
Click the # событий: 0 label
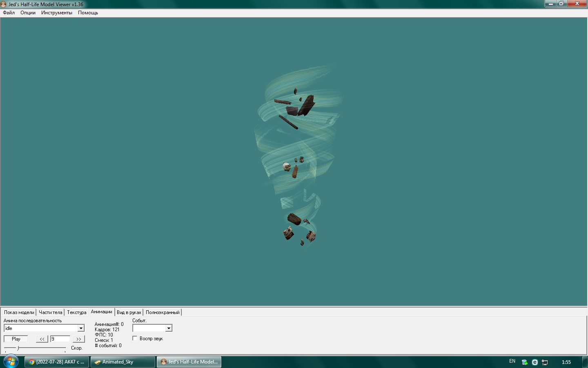tap(108, 346)
